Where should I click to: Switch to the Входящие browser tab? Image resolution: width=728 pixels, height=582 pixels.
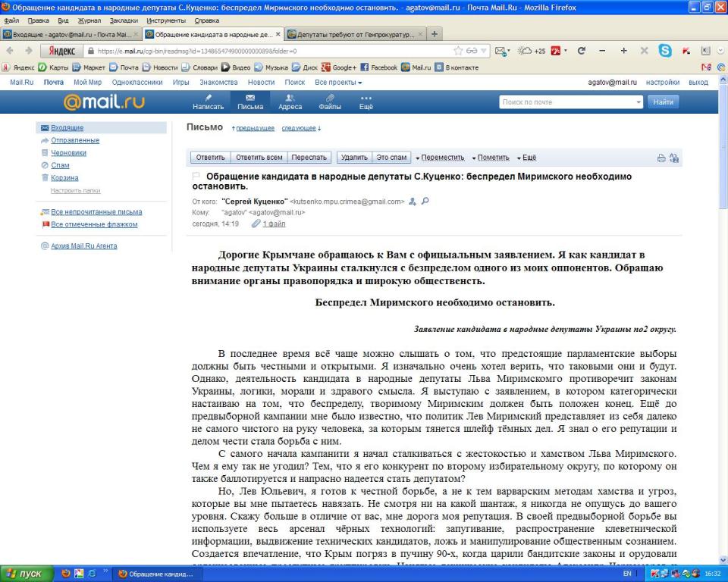[x=68, y=35]
